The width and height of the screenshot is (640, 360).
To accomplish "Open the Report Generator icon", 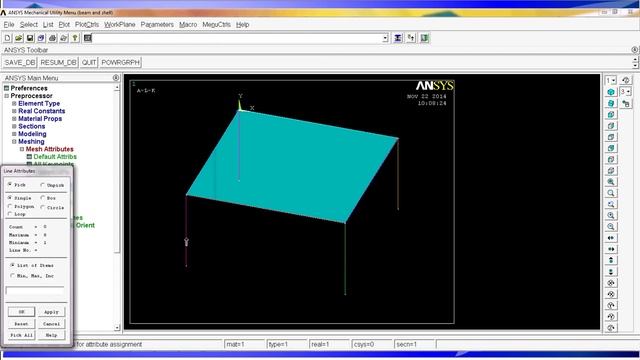I will click(x=64, y=38).
